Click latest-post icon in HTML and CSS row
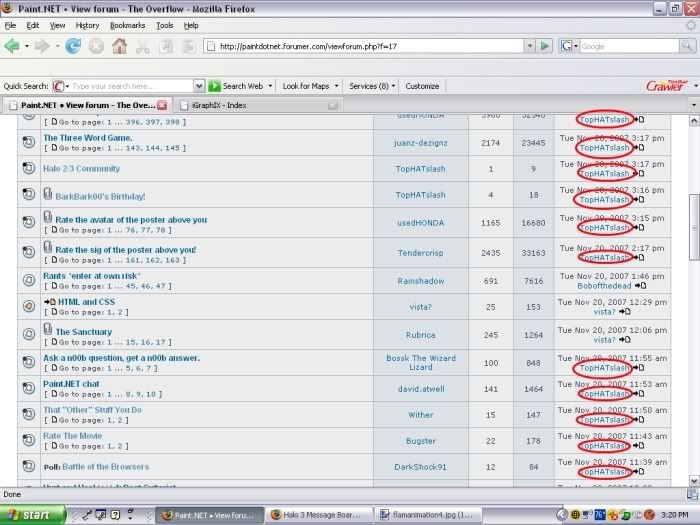Viewport: 700px width, 525px height. coord(625,312)
